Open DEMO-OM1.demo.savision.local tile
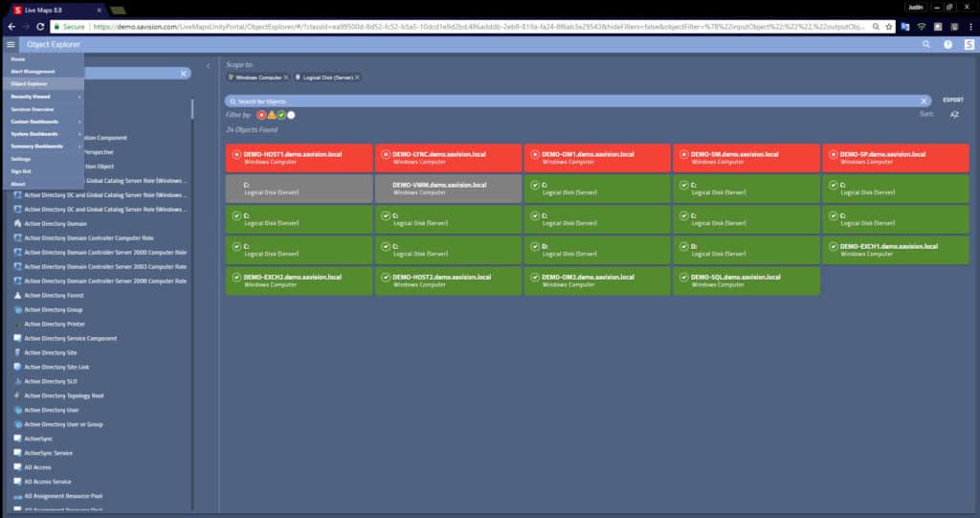The image size is (980, 518). point(597,158)
